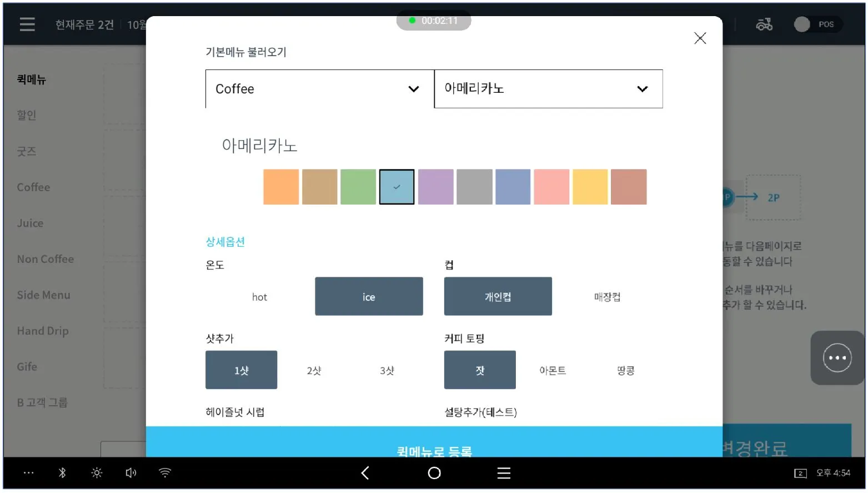Pick the periwinkle blue color swatch
Viewport: 868px width, 493px height.
513,187
